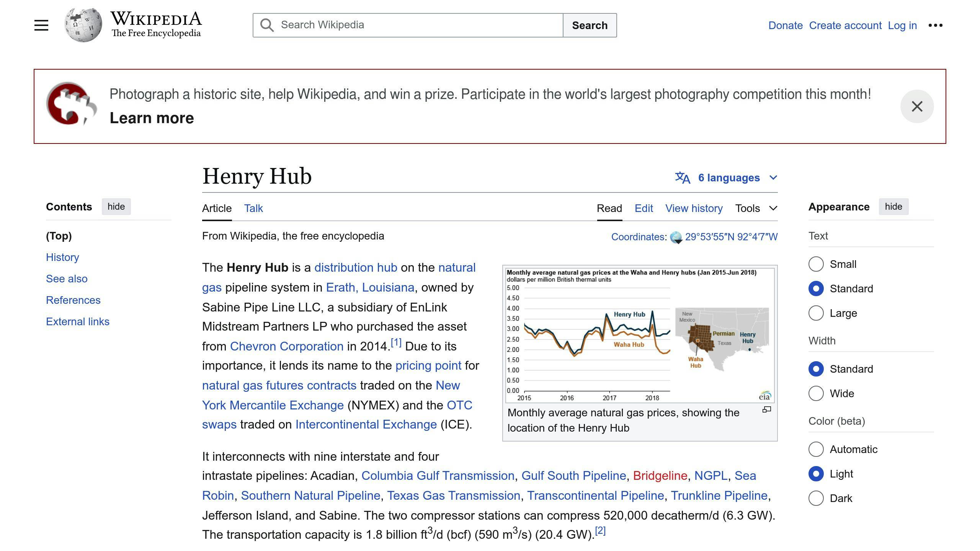Click the language translation icon
The width and height of the screenshot is (980, 551).
point(683,178)
